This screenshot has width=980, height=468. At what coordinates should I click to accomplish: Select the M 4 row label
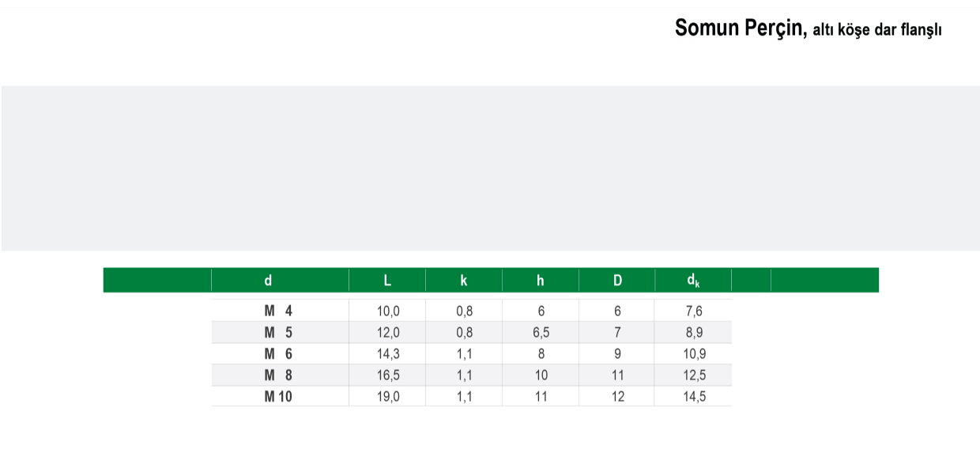280,311
